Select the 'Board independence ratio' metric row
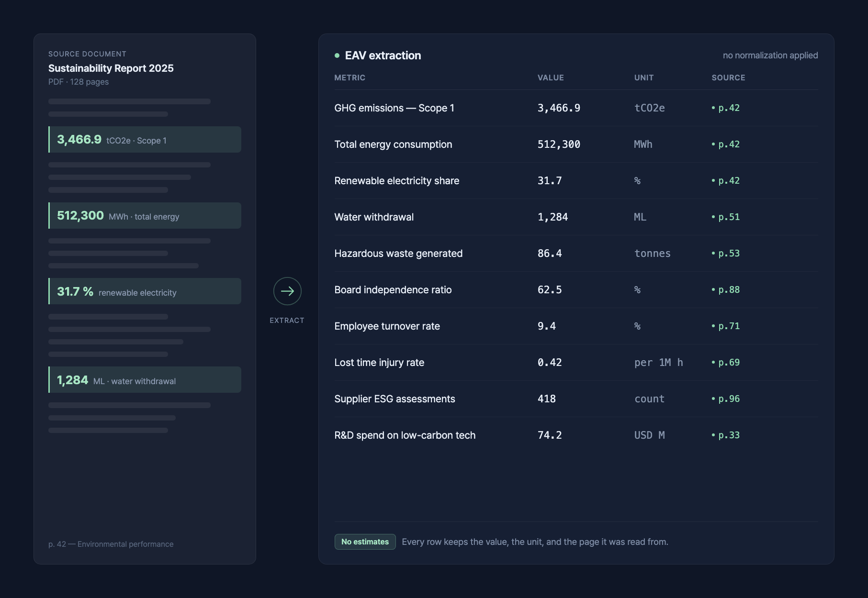 [x=576, y=290]
